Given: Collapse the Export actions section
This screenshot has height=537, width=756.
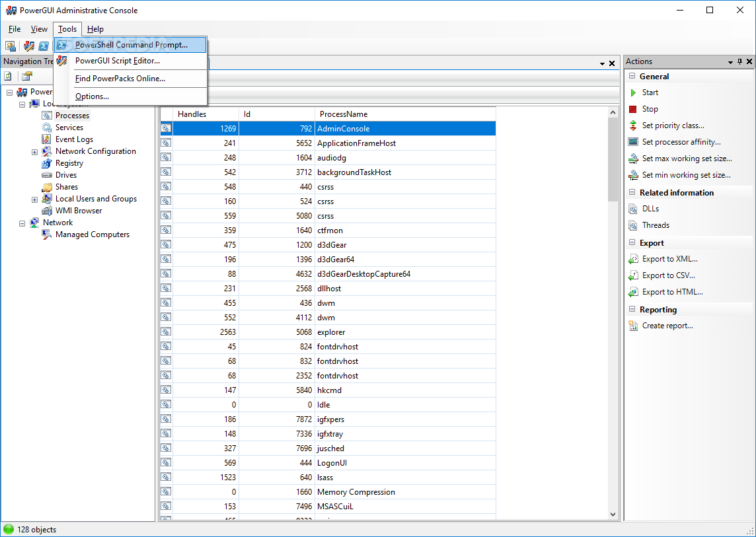Looking at the screenshot, I should [632, 243].
